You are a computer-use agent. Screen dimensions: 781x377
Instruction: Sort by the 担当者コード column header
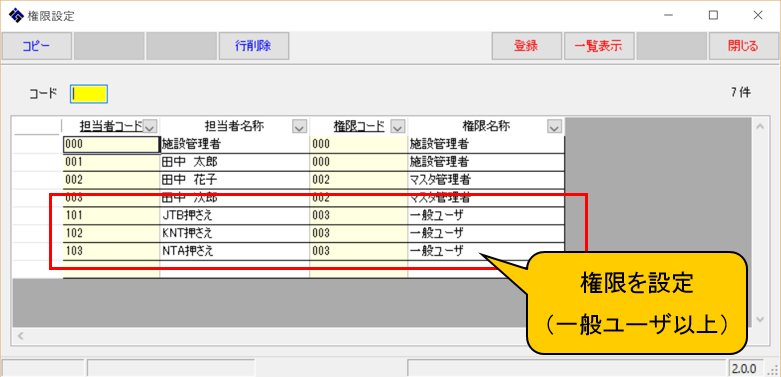click(111, 126)
